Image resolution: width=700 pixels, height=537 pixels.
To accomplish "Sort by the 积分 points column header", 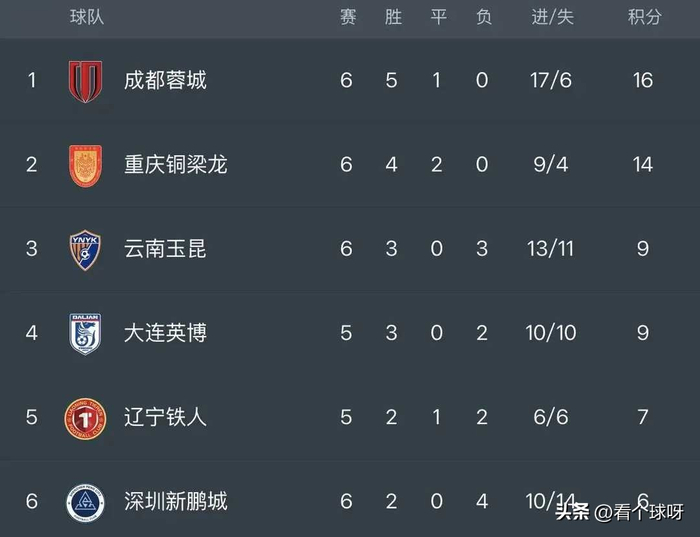I will point(644,18).
